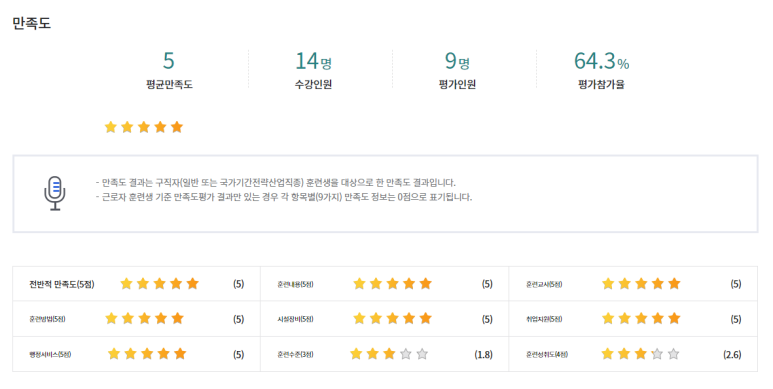The height and width of the screenshot is (389, 773).
Task: Click the fourth gray star in 훈련성취도 row
Action: point(657,354)
